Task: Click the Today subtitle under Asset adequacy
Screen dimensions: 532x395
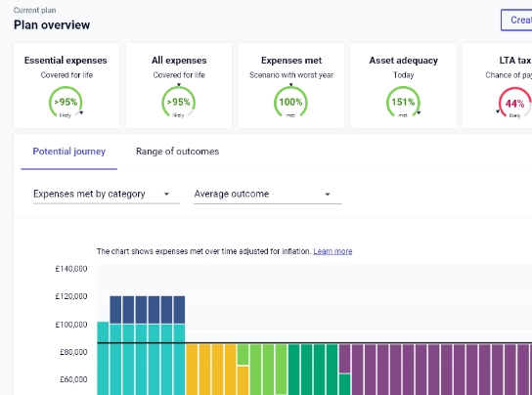Action: coord(404,75)
